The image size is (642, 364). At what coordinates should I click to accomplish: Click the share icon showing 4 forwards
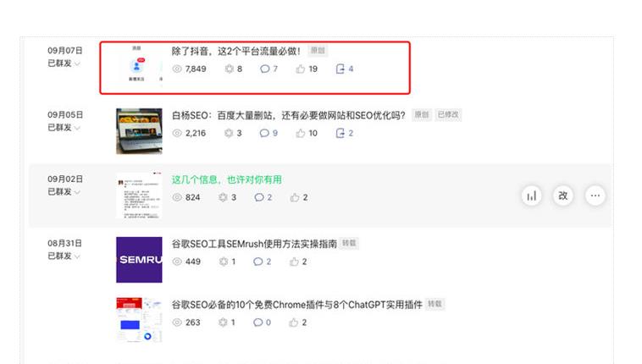(x=340, y=69)
